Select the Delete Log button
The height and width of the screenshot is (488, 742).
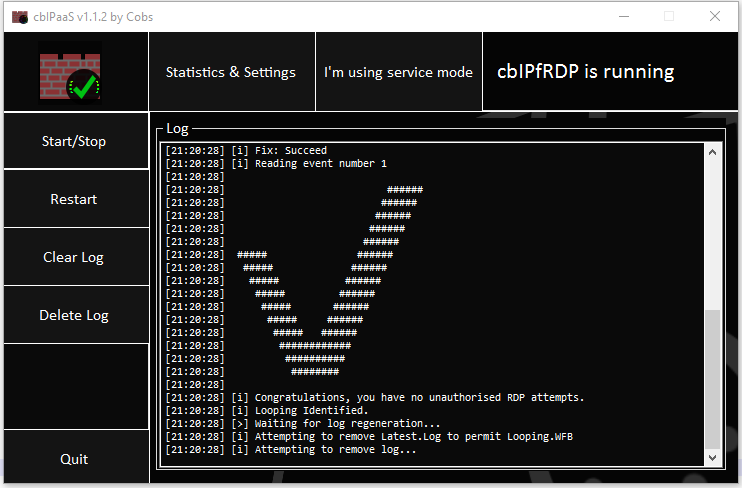[x=74, y=315]
